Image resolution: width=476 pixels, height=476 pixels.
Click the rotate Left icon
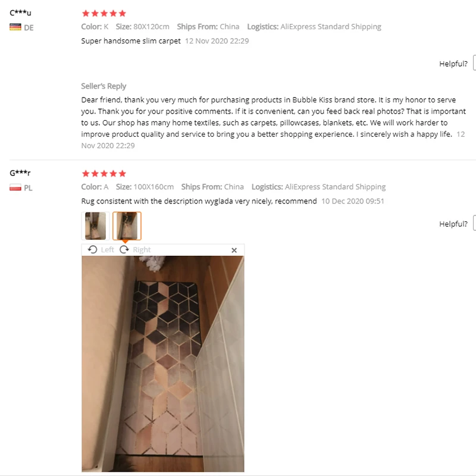tap(92, 249)
